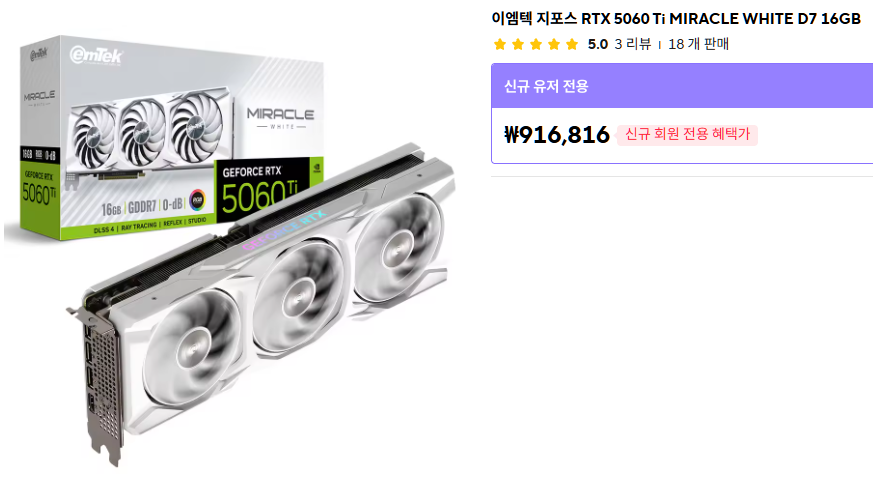Screen dimensions: 873x487
Task: Click the round RGB badge on the box
Action: (x=197, y=200)
